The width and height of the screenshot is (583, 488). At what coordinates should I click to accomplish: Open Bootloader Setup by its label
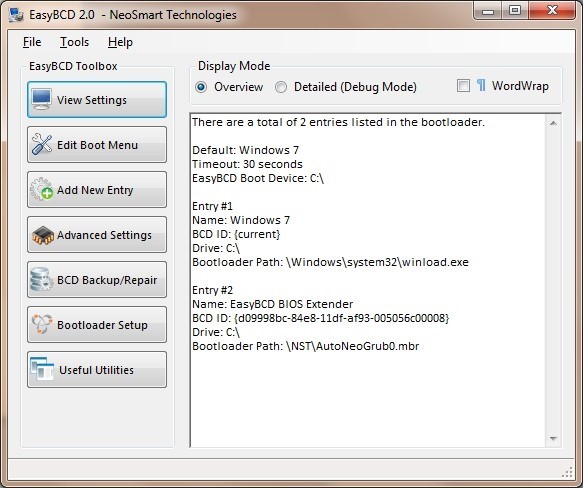[102, 325]
